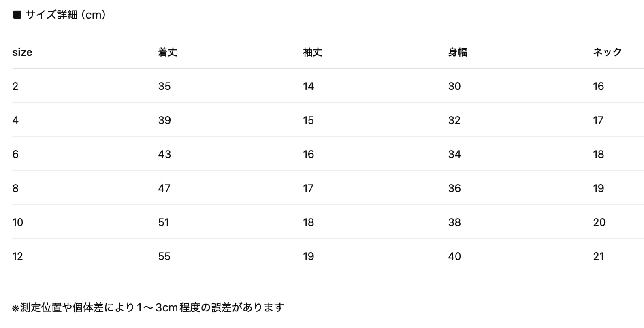Select 身幅 value 40 in size 12 row
Screen dimensions: 644x328
click(454, 256)
